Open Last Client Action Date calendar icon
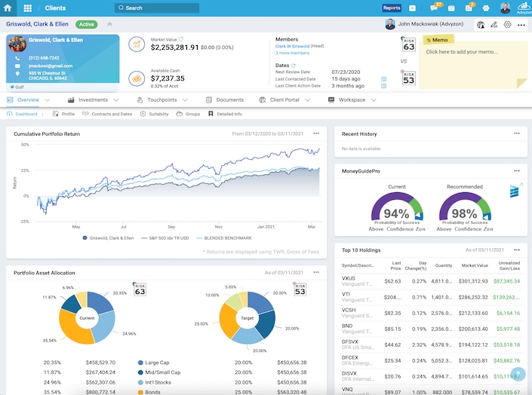 click(x=384, y=86)
